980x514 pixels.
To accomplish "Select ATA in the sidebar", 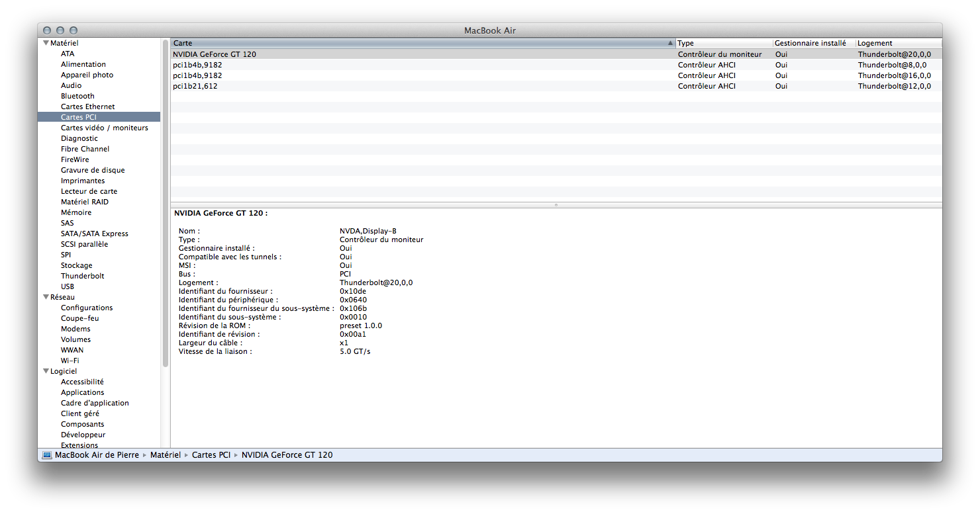I will pyautogui.click(x=68, y=54).
